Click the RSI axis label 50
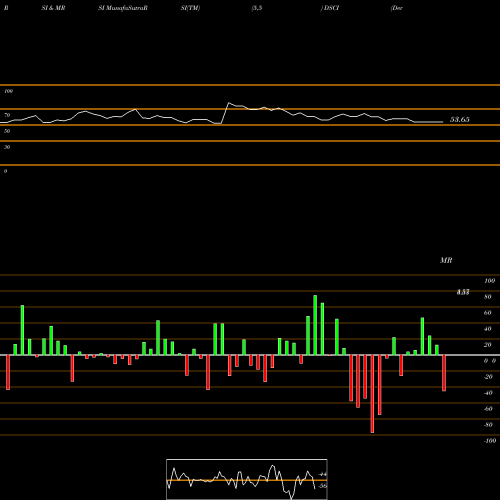Image resolution: width=500 pixels, height=500 pixels. tap(7, 131)
